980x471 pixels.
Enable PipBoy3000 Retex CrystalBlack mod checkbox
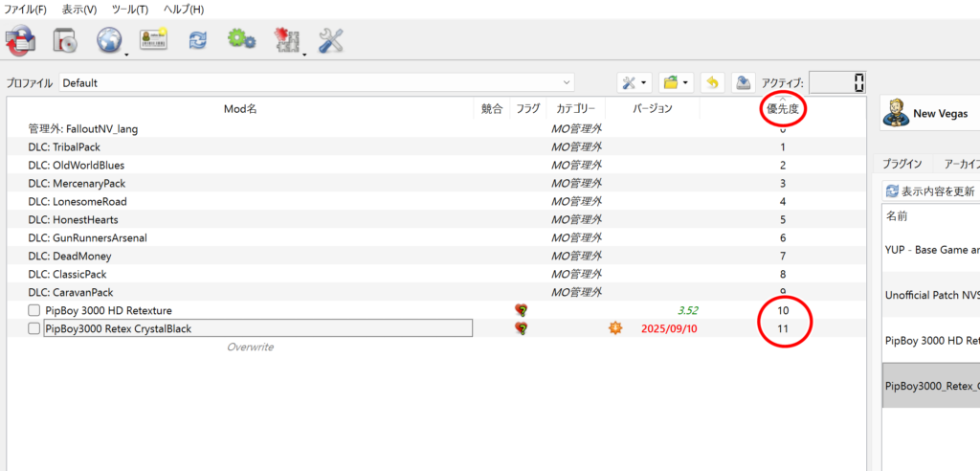(34, 328)
